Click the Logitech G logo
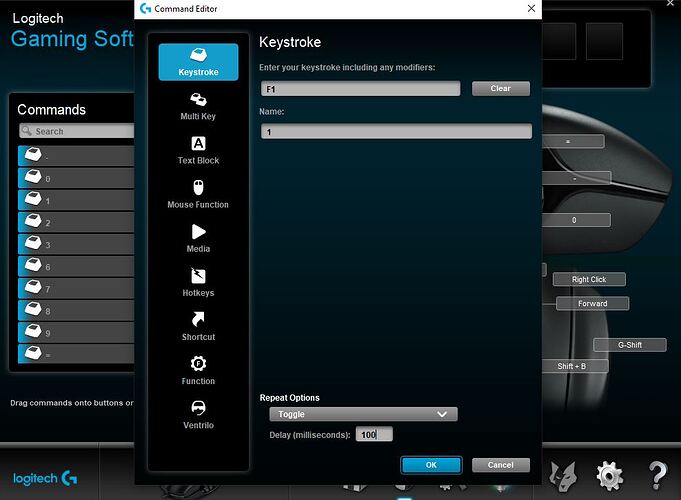This screenshot has width=681, height=500. (45, 478)
